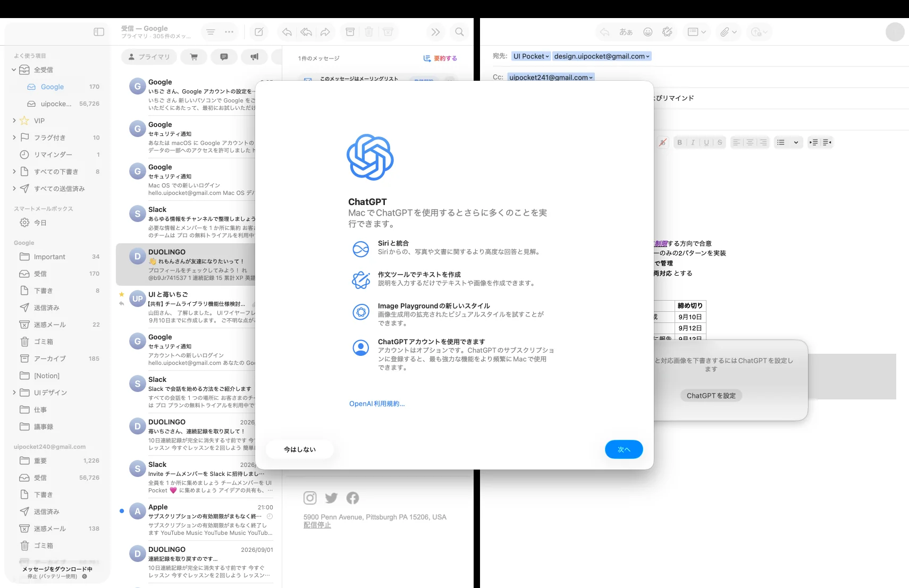Viewport: 909px width, 588px height.
Task: Expand the VIP mailbox group
Action: (14, 121)
